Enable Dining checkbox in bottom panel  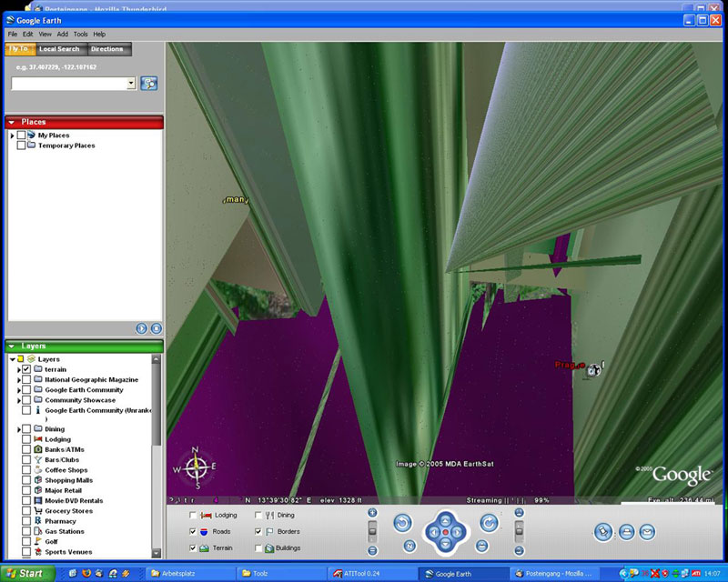[258, 516]
